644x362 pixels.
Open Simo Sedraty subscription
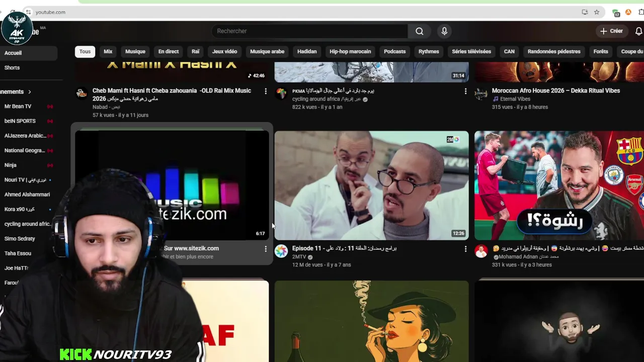tap(28, 239)
